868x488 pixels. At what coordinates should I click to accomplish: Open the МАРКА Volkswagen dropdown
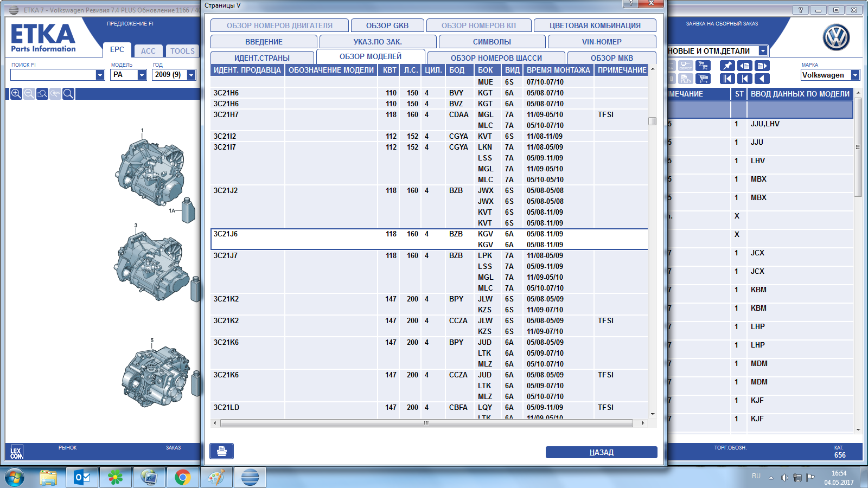point(855,75)
